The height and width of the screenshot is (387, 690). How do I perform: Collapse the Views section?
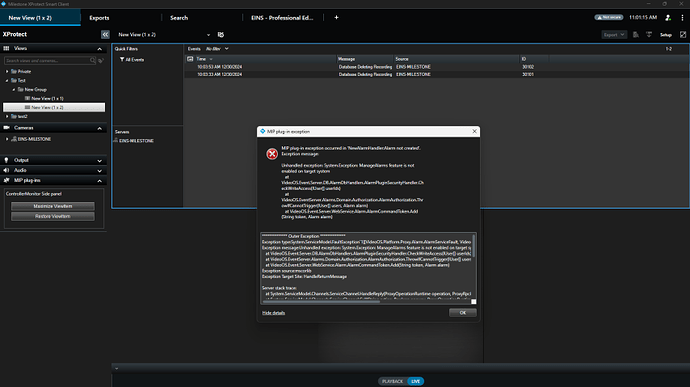(99, 49)
